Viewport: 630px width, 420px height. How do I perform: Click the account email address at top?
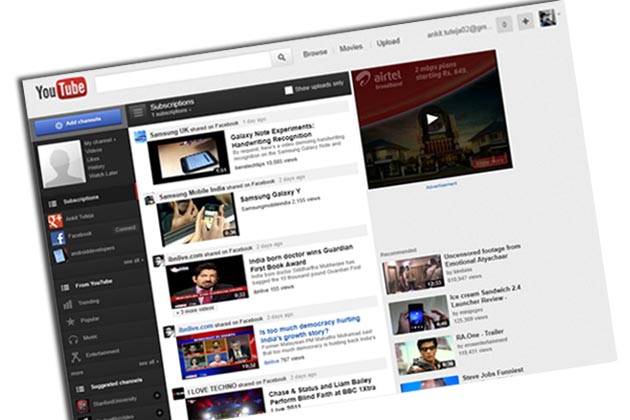(459, 31)
